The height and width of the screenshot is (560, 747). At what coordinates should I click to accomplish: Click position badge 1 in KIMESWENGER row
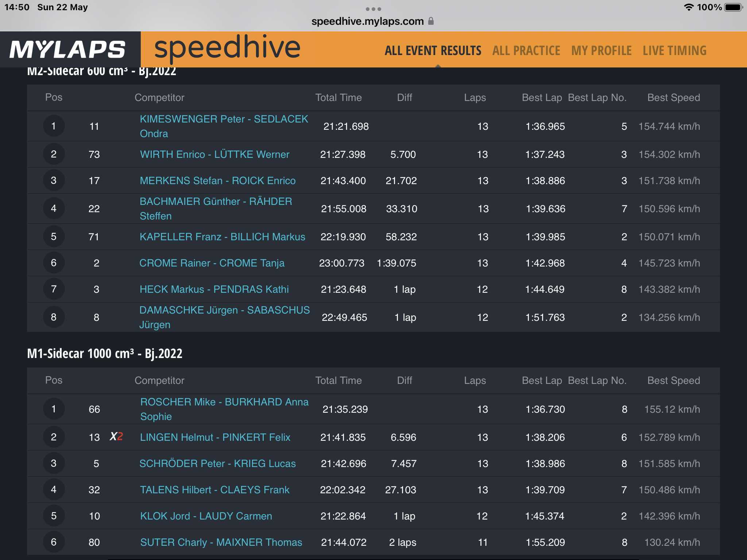[x=54, y=126]
